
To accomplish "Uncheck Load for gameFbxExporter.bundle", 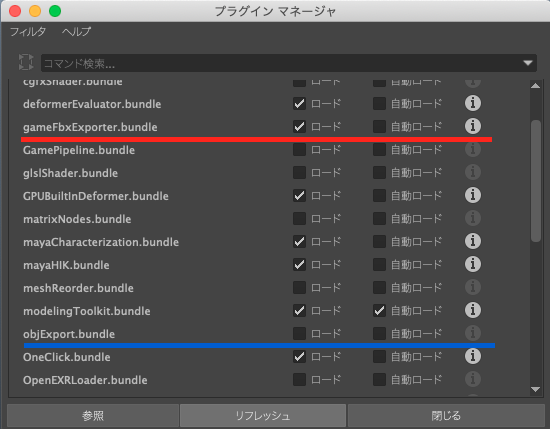I will 299,127.
